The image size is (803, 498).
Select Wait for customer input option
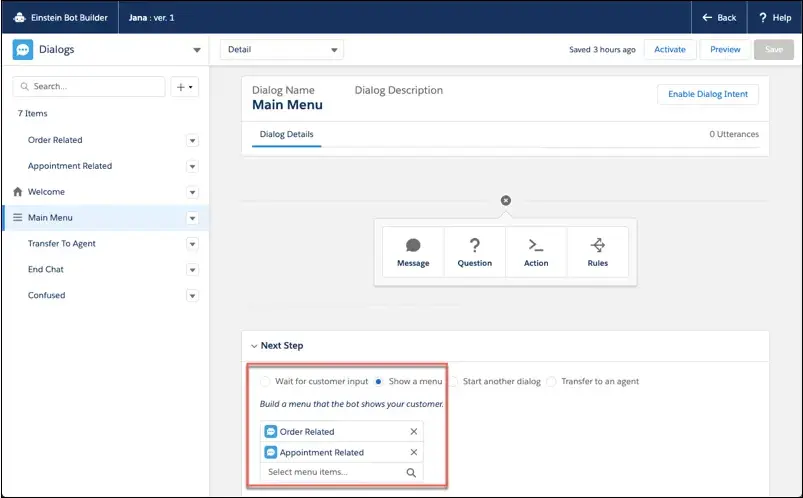[265, 381]
